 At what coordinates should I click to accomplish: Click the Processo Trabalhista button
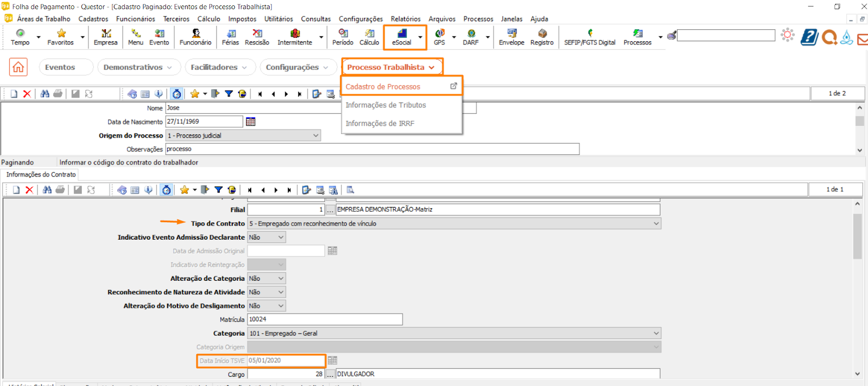pyautogui.click(x=392, y=67)
